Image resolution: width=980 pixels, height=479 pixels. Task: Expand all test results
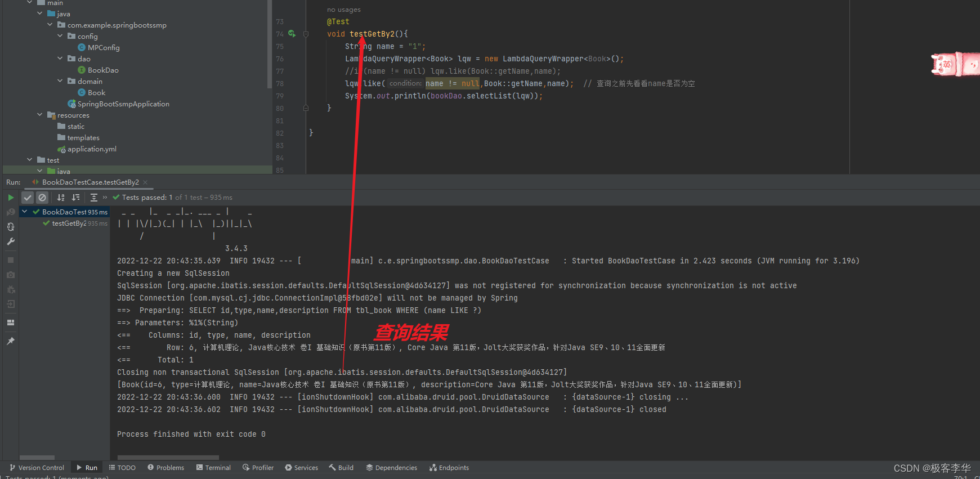pyautogui.click(x=94, y=198)
